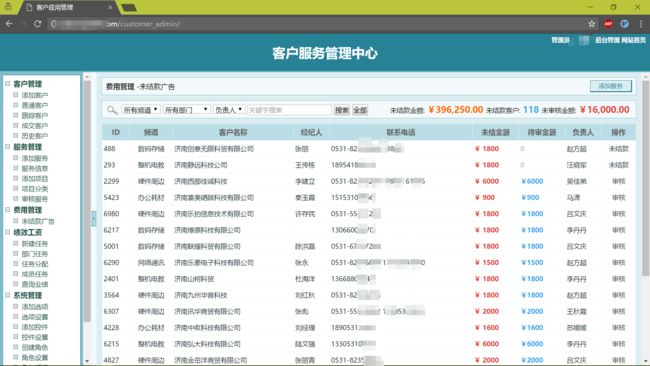This screenshot has width=650, height=366.
Task: Click the sidebar vertical scrollbar
Action: tap(87, 202)
